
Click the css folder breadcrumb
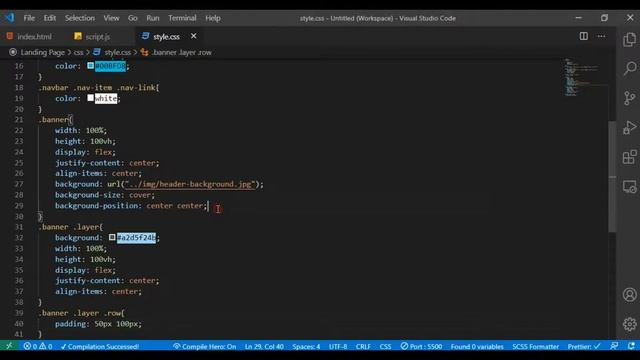pos(78,52)
